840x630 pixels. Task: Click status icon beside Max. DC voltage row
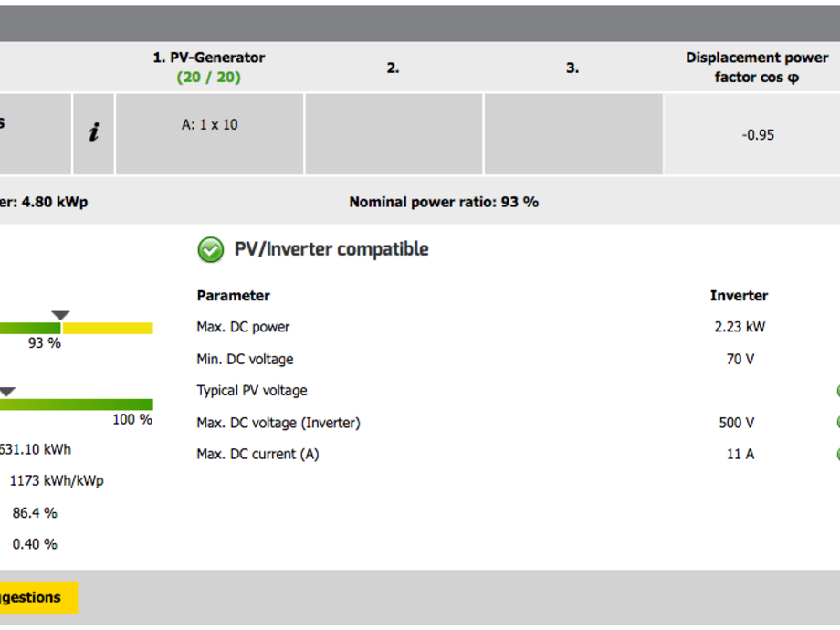(837, 423)
